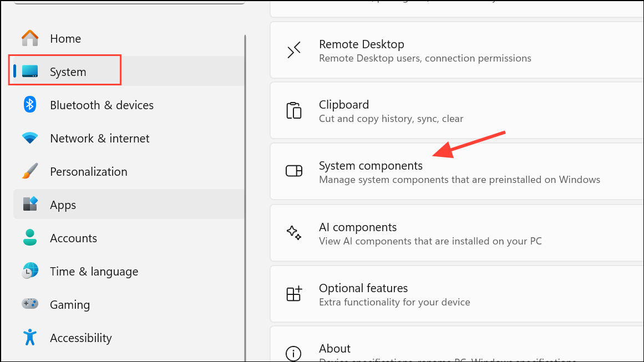Screen dimensions: 644x362
Task: Select the Time & language clock icon
Action: coord(29,271)
